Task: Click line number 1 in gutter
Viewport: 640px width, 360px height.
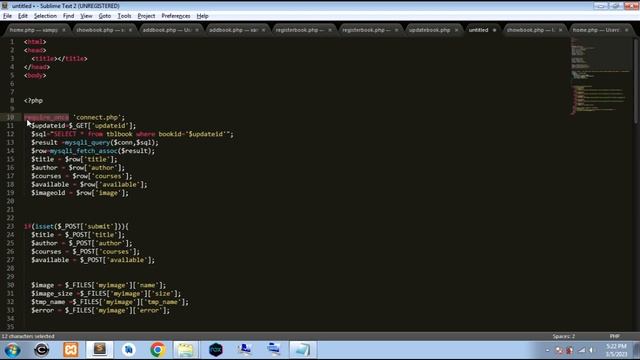Action: [12, 42]
